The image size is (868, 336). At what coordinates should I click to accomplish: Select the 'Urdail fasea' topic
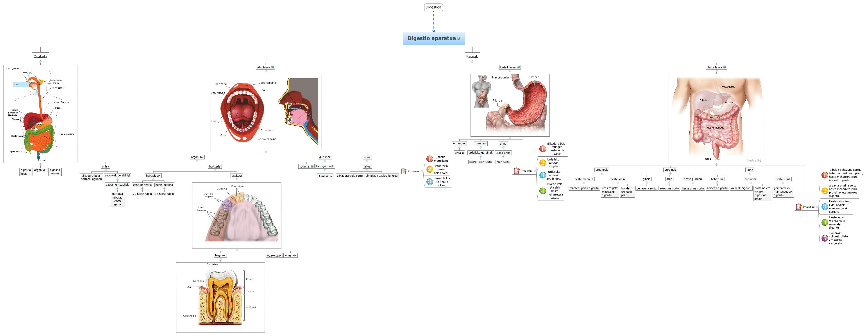coord(507,67)
